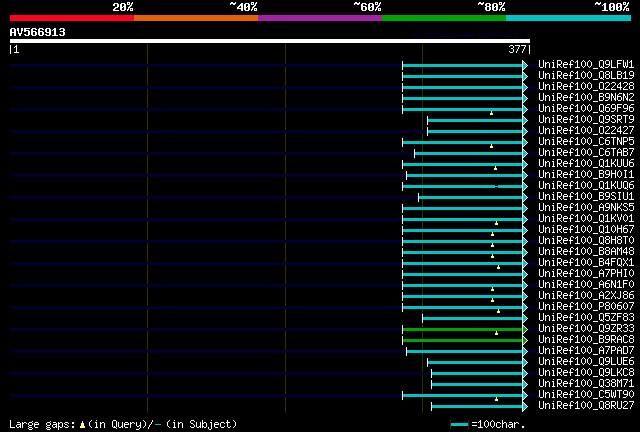
Task: Click the cyan alignment bar for UniRef100_Q9LFW1
Action: (x=462, y=65)
